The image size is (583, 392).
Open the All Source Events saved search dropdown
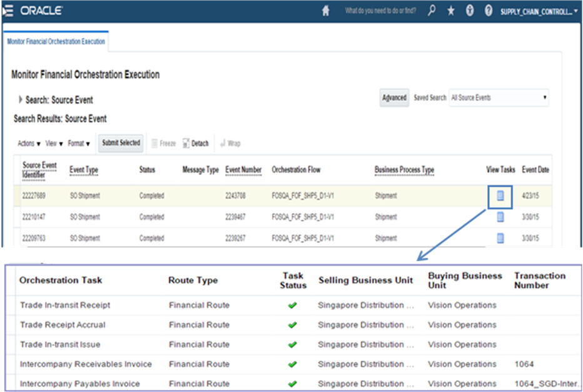(x=499, y=98)
